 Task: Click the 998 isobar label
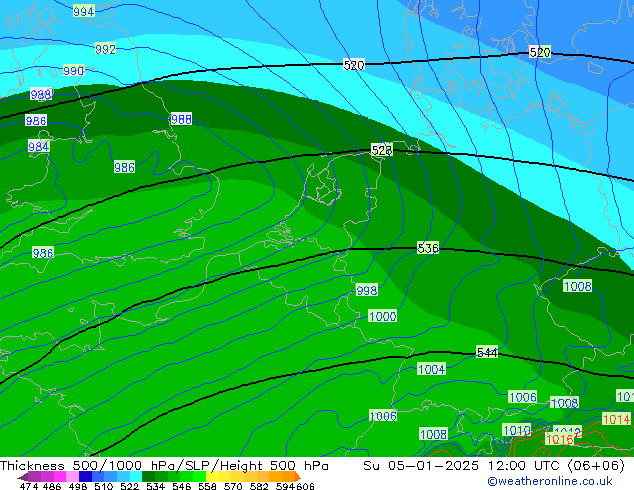(x=367, y=290)
